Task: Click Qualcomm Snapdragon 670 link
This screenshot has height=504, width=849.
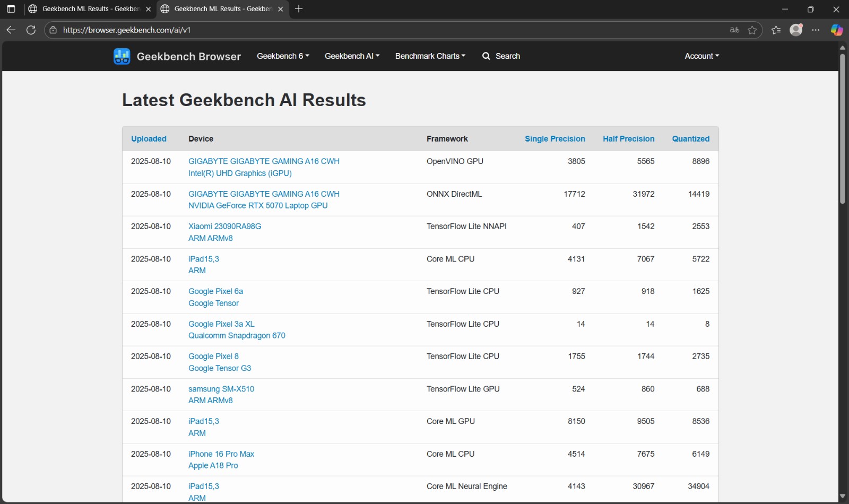Action: pos(237,336)
